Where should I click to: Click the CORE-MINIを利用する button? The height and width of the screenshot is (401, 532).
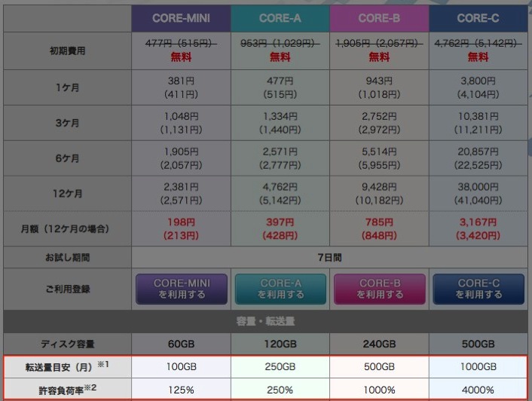(x=182, y=289)
